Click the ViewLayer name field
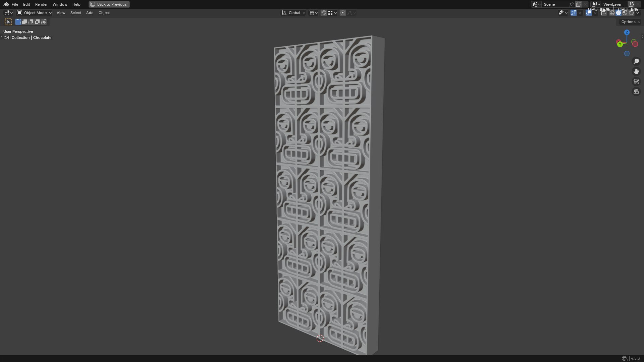This screenshot has width=644, height=362. [614, 4]
